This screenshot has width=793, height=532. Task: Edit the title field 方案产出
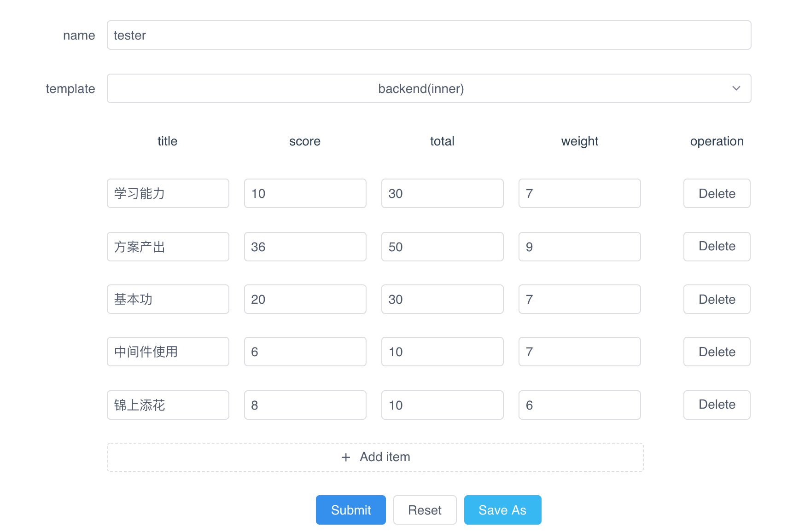tap(168, 247)
